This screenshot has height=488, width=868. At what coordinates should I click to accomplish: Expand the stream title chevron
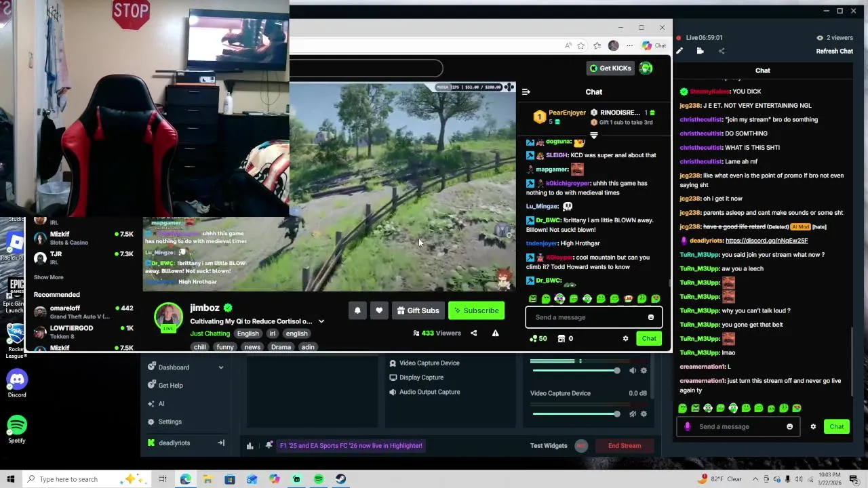pos(321,321)
